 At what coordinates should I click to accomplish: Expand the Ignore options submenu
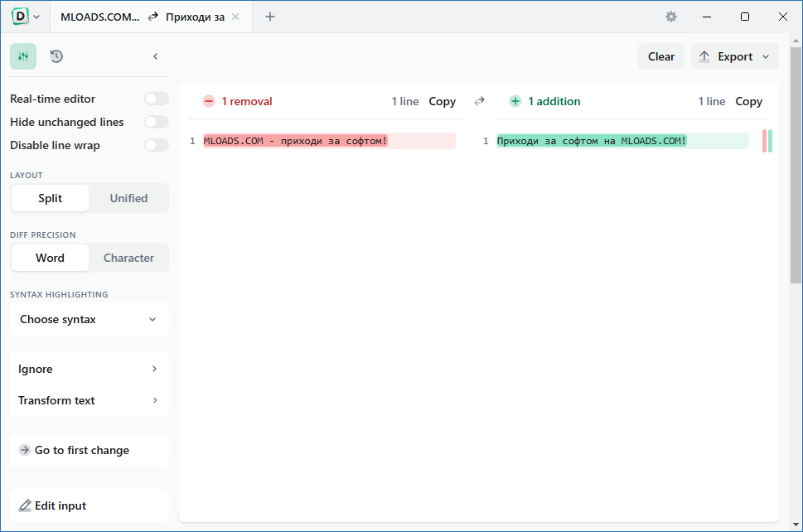coord(89,369)
